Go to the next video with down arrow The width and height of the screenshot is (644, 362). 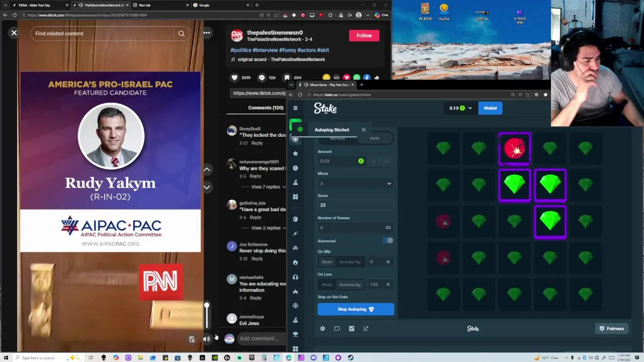tap(207, 187)
